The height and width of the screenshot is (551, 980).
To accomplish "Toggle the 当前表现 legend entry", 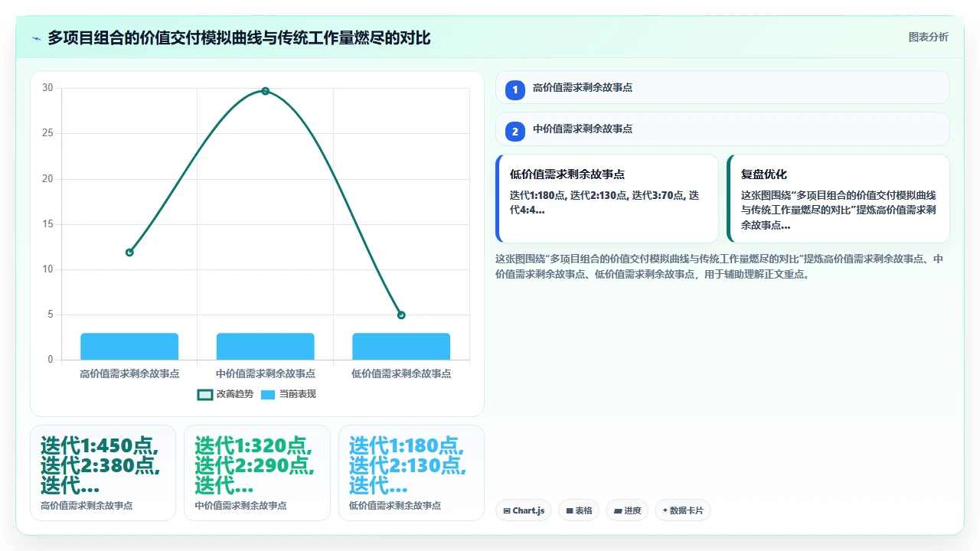I will [x=289, y=394].
